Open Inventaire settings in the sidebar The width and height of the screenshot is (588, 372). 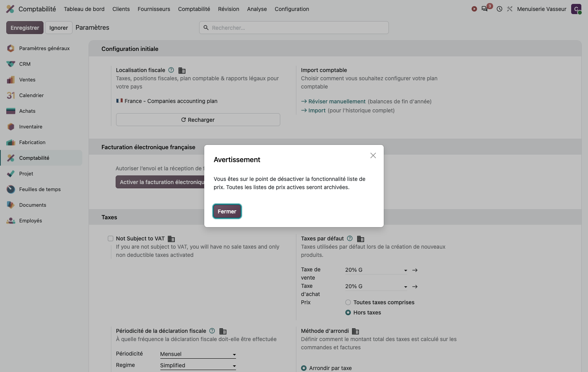tap(41, 126)
